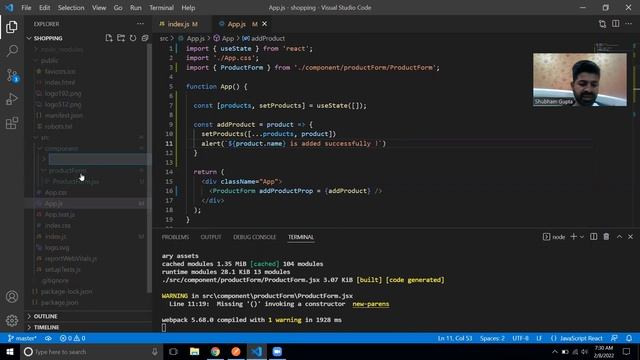
Task: Open the Run menu
Action: pos(136,7)
